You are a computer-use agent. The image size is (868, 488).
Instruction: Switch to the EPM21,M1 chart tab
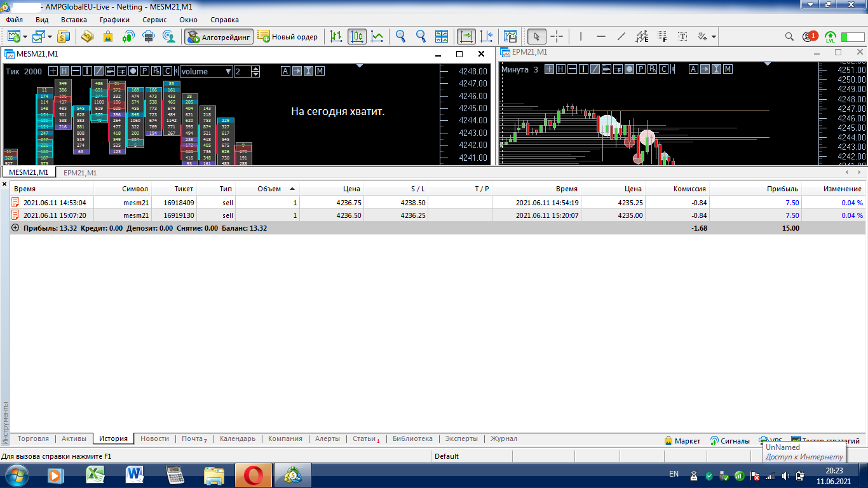pos(80,172)
